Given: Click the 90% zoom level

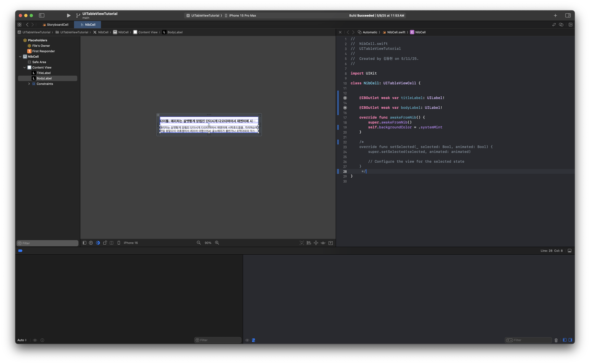Looking at the screenshot, I should 208,243.
